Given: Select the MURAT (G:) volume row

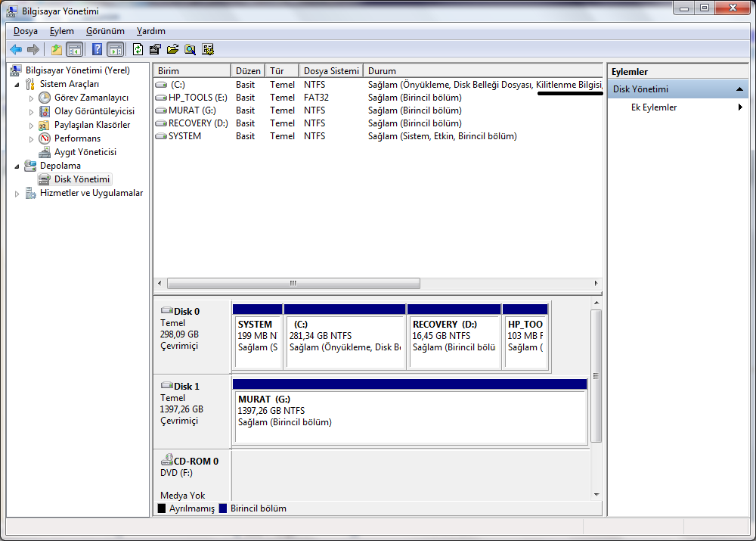Looking at the screenshot, I should pyautogui.click(x=378, y=110).
